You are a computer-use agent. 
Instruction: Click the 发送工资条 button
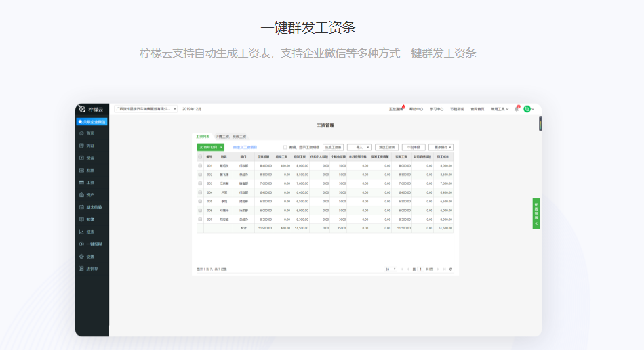click(386, 148)
